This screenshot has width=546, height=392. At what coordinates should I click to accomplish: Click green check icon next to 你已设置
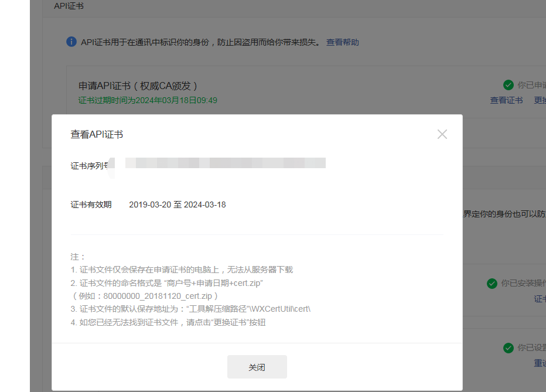point(509,348)
